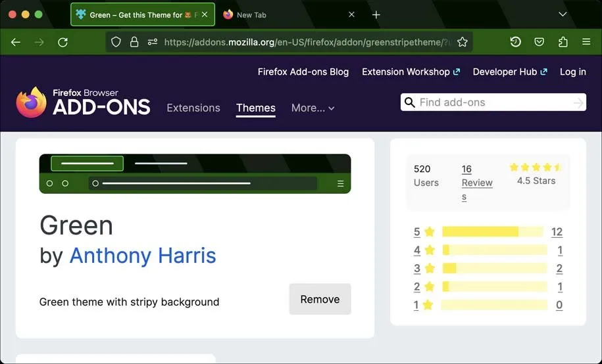The height and width of the screenshot is (364, 602).
Task: Open a new tab with plus button
Action: point(376,14)
